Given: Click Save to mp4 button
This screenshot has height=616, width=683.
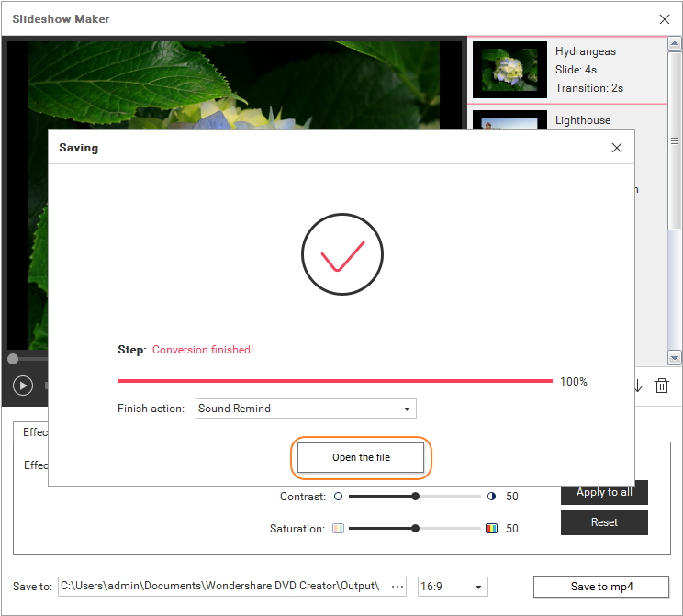Looking at the screenshot, I should pyautogui.click(x=601, y=587).
